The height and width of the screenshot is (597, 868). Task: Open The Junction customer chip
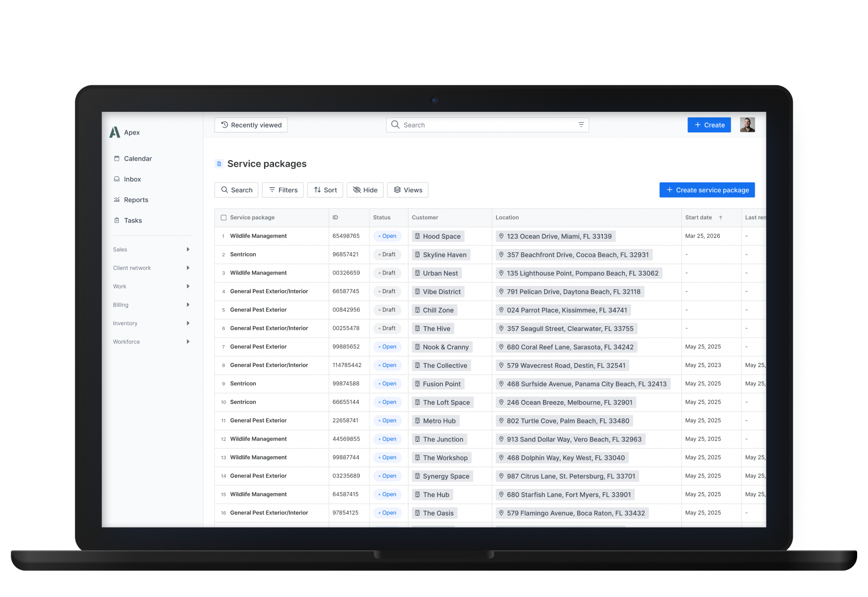pyautogui.click(x=439, y=439)
